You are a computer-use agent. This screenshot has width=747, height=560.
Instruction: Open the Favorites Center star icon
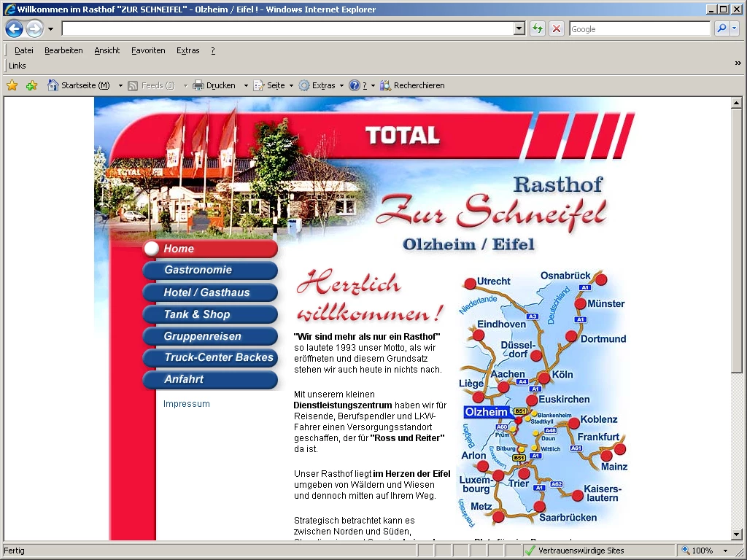[12, 85]
